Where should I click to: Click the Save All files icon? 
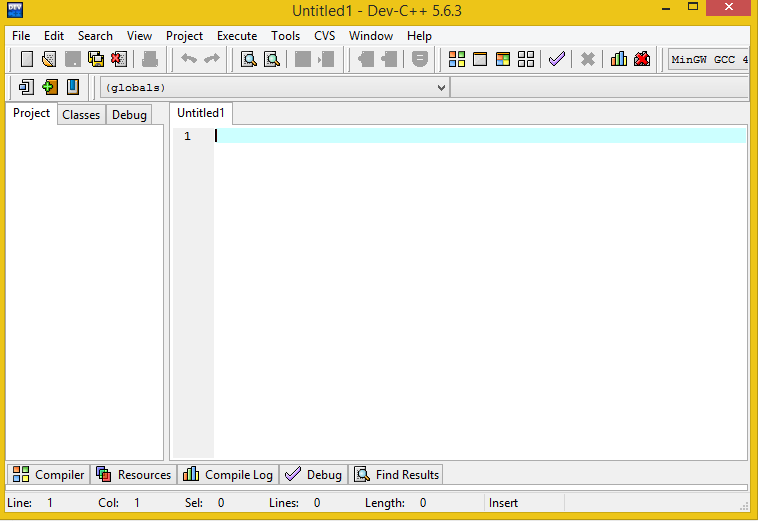tap(96, 59)
